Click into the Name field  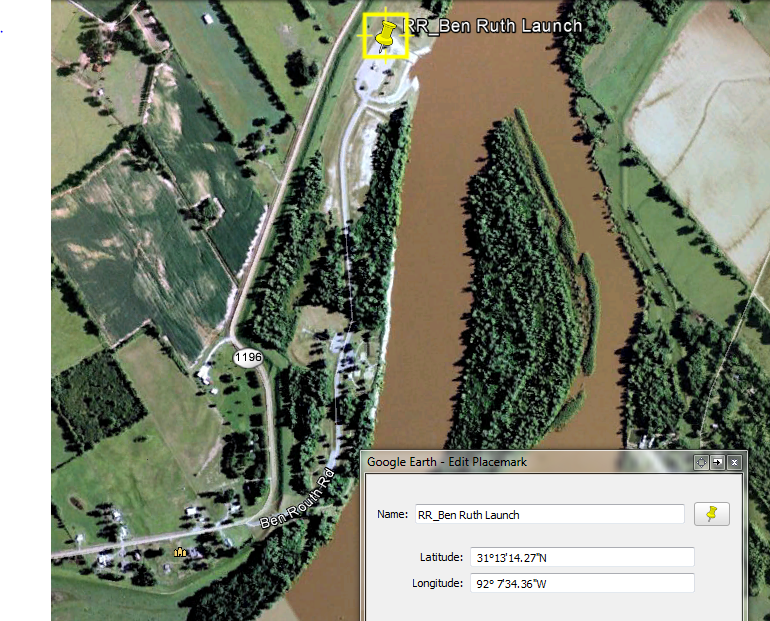(550, 514)
